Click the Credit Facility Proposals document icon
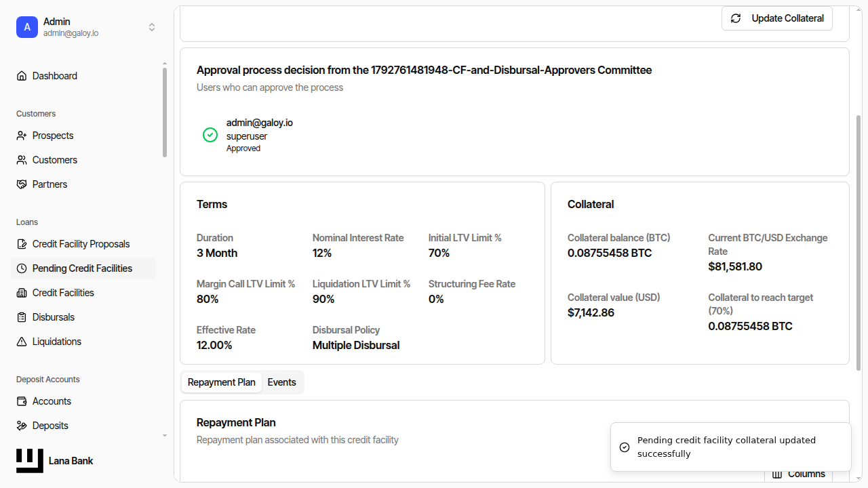Screen dimensions: 868x488 coord(22,244)
